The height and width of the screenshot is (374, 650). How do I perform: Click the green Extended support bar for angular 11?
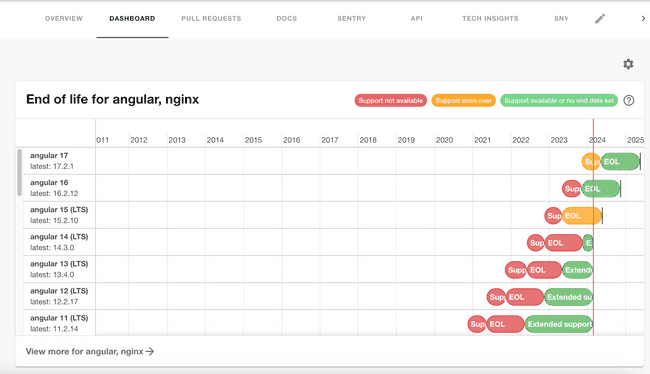pos(559,324)
